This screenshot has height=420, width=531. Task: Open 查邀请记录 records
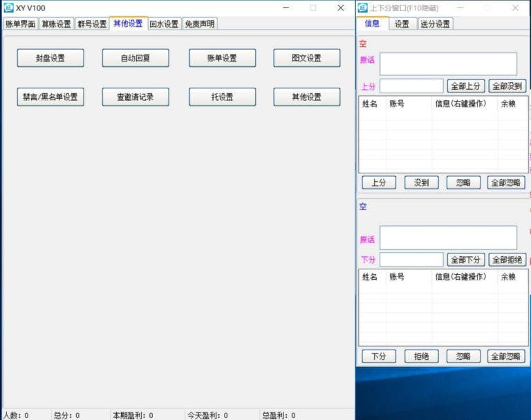click(136, 97)
